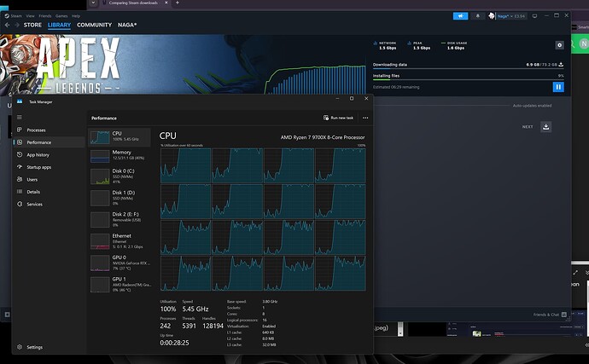Select Disk 2 (E: F:) performance item
Image resolution: width=589 pixels, height=364 pixels.
[120, 220]
